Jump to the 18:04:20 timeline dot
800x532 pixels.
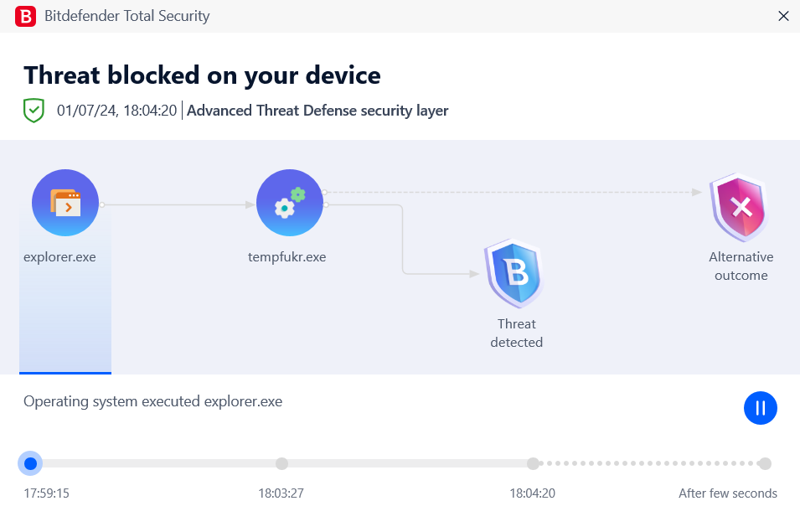(533, 463)
